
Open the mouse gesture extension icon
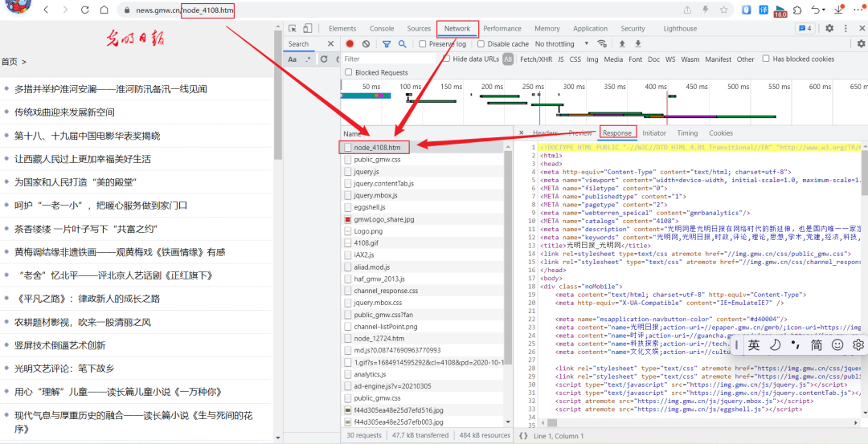click(x=746, y=10)
